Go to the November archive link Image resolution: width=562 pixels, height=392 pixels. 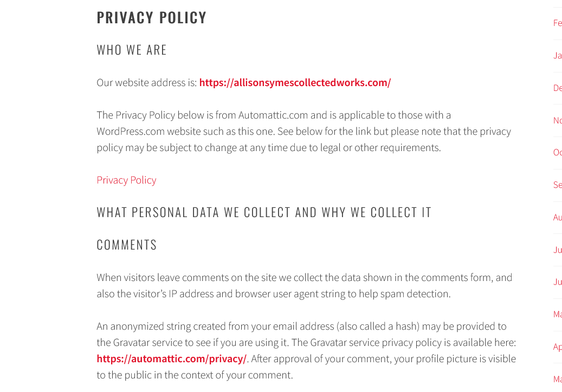[558, 120]
